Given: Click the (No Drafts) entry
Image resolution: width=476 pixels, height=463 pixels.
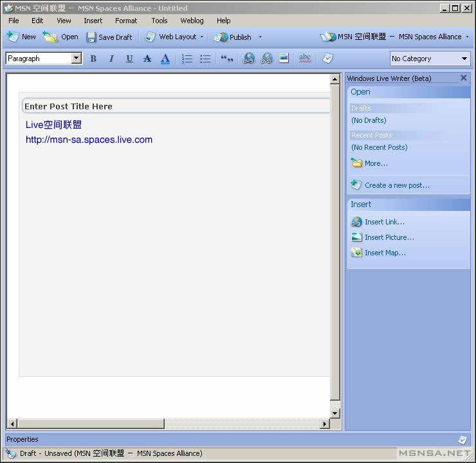Looking at the screenshot, I should click(369, 120).
